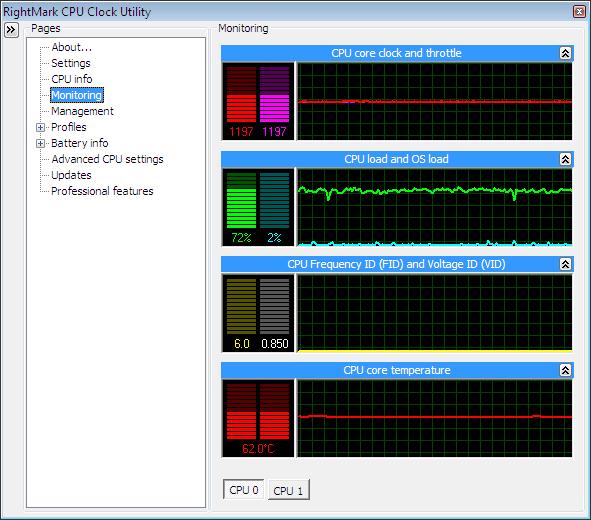The image size is (591, 520).
Task: Open the Professional features page
Action: click(102, 191)
